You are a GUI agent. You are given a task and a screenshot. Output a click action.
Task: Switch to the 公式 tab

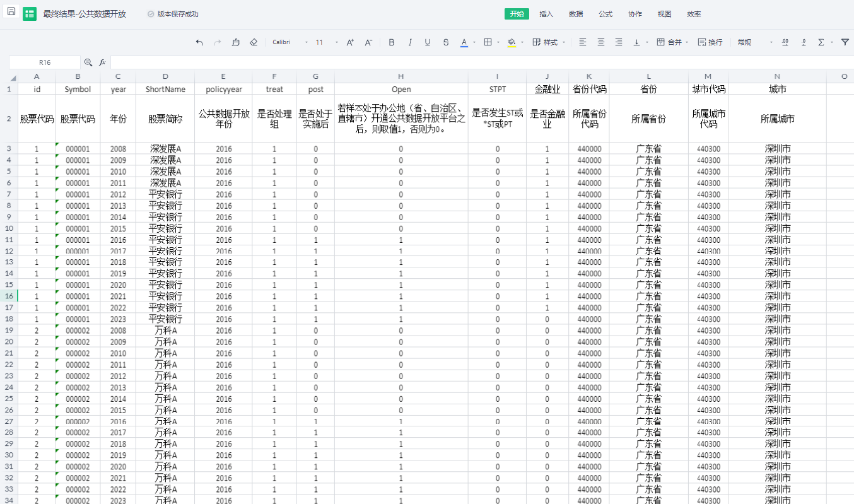[605, 14]
